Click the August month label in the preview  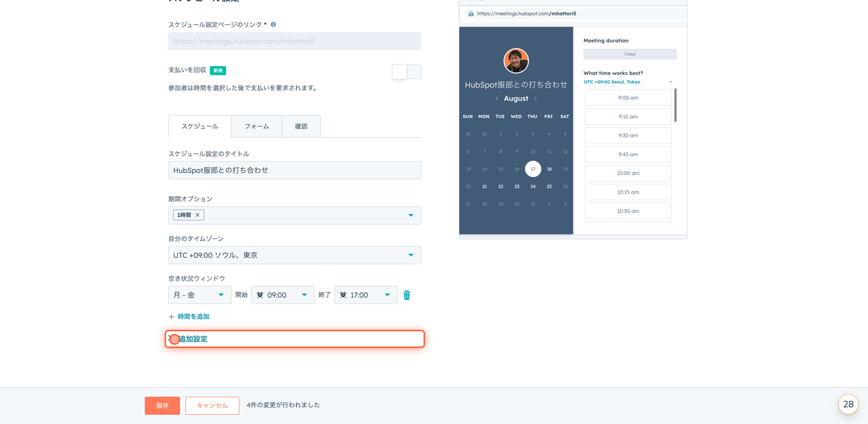tap(516, 98)
